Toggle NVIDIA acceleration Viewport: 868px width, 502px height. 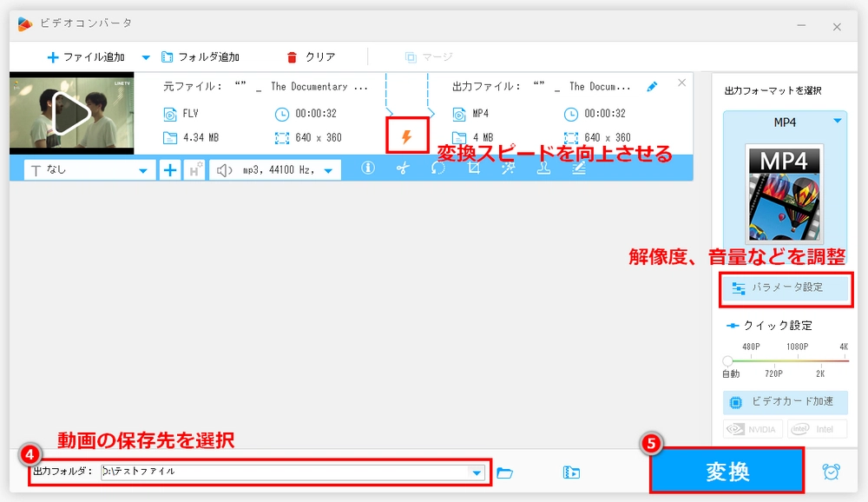click(x=753, y=429)
